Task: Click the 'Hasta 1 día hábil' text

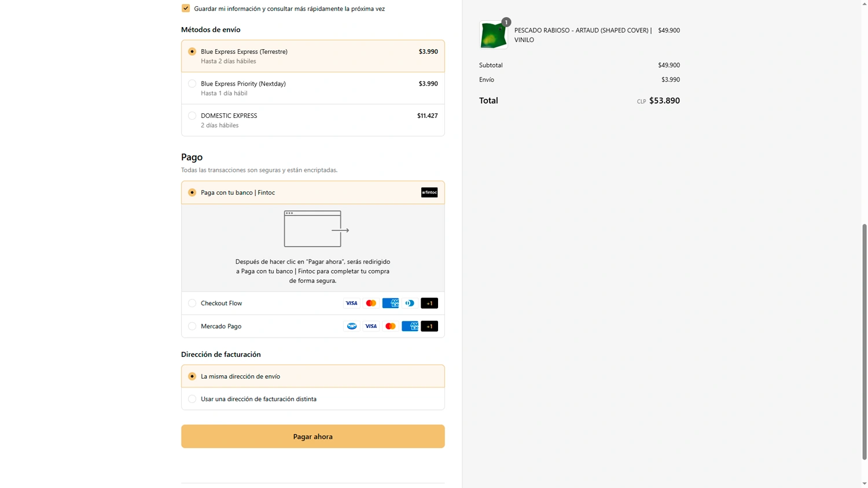Action: pyautogui.click(x=224, y=93)
